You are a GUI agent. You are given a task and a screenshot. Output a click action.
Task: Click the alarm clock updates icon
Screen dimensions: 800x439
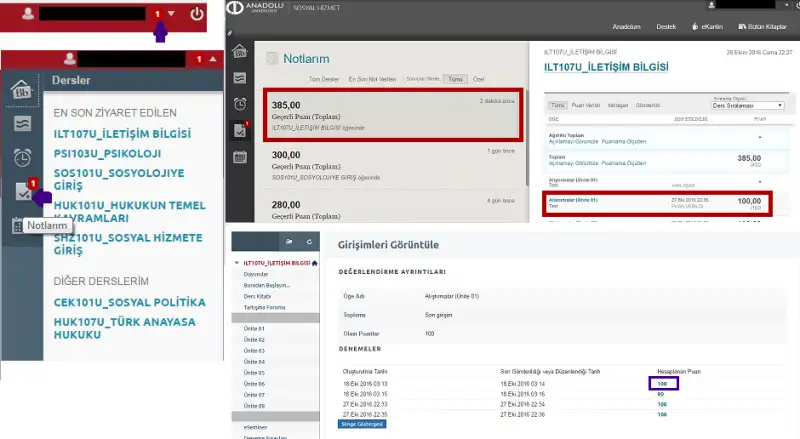coord(22,157)
